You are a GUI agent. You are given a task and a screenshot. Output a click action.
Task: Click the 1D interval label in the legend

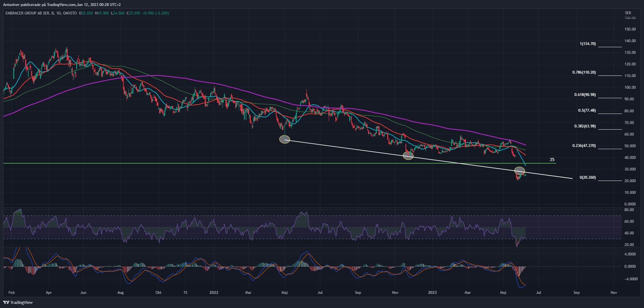[x=59, y=13]
